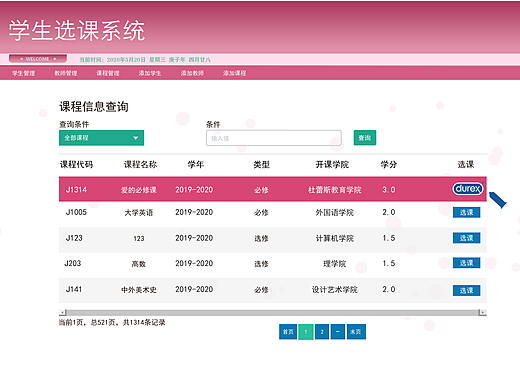Go to 添加学生 in navigation bar
Image resolution: width=520 pixels, height=390 pixels.
point(150,73)
